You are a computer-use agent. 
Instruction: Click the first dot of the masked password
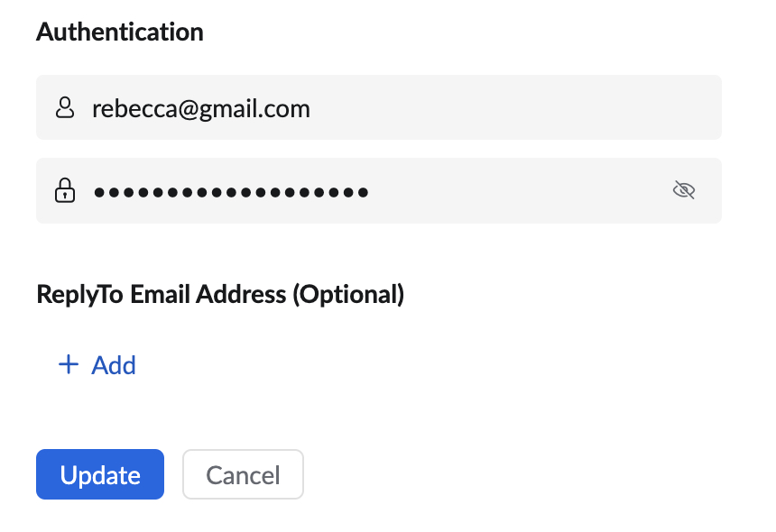click(x=99, y=192)
